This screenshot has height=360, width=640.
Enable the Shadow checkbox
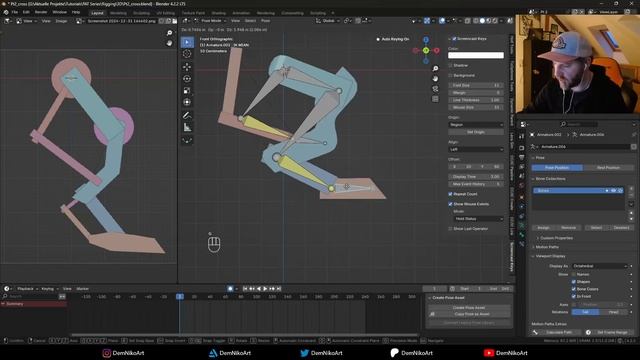[451, 65]
